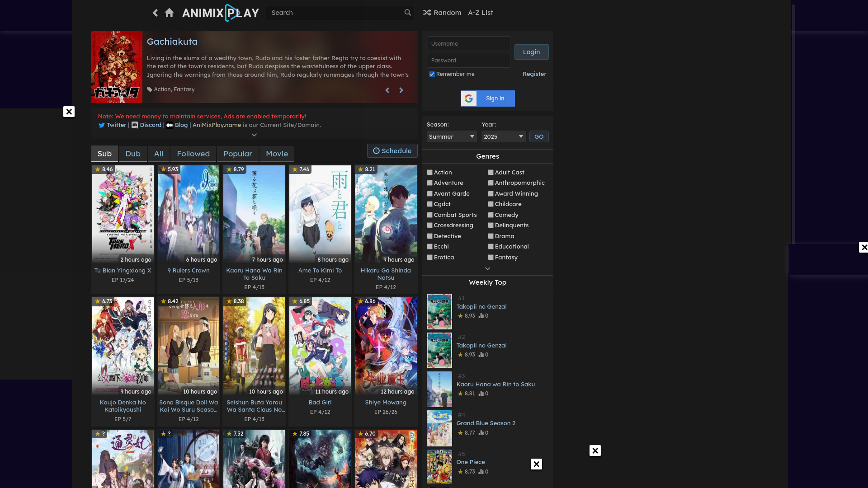Screen dimensions: 868x488
Task: Focus the Search input field
Action: 335,13
